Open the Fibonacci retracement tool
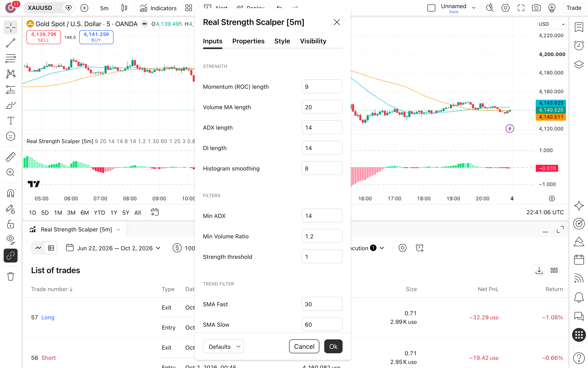The width and height of the screenshot is (588, 368). pos(10,58)
